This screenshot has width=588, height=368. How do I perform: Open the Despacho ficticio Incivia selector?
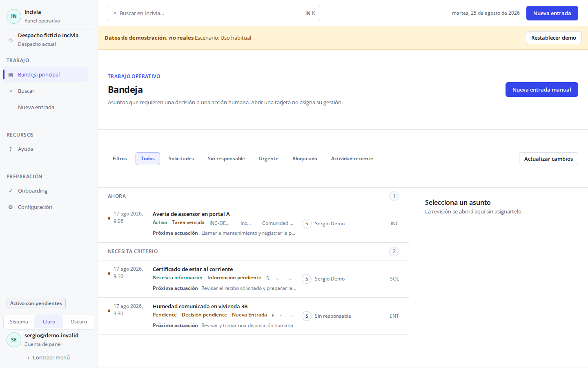pyautogui.click(x=49, y=40)
